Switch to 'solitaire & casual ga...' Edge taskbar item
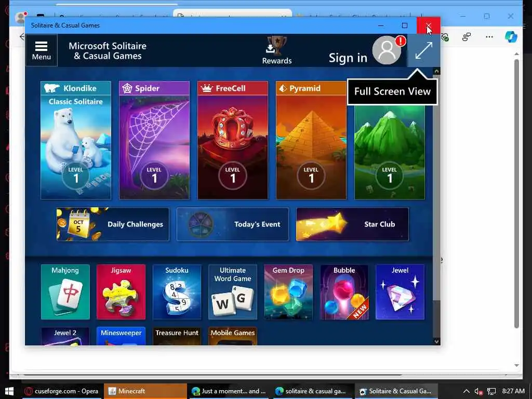The image size is (532, 399). (312, 391)
